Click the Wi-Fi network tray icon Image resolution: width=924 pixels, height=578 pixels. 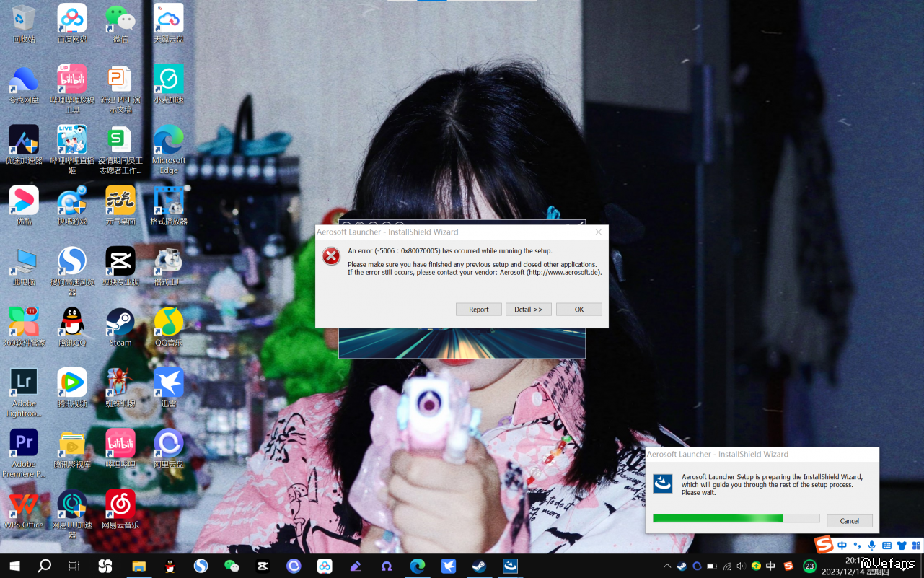[727, 566]
